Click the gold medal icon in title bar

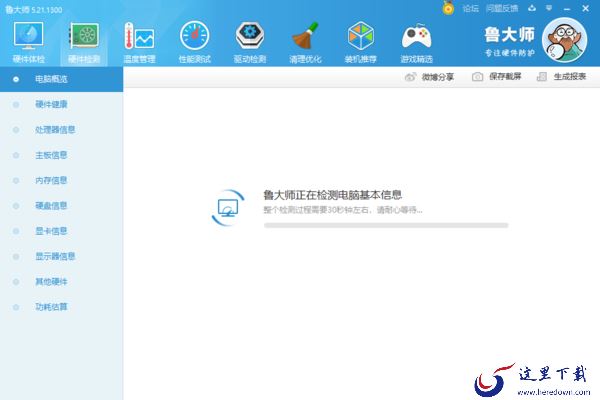448,8
